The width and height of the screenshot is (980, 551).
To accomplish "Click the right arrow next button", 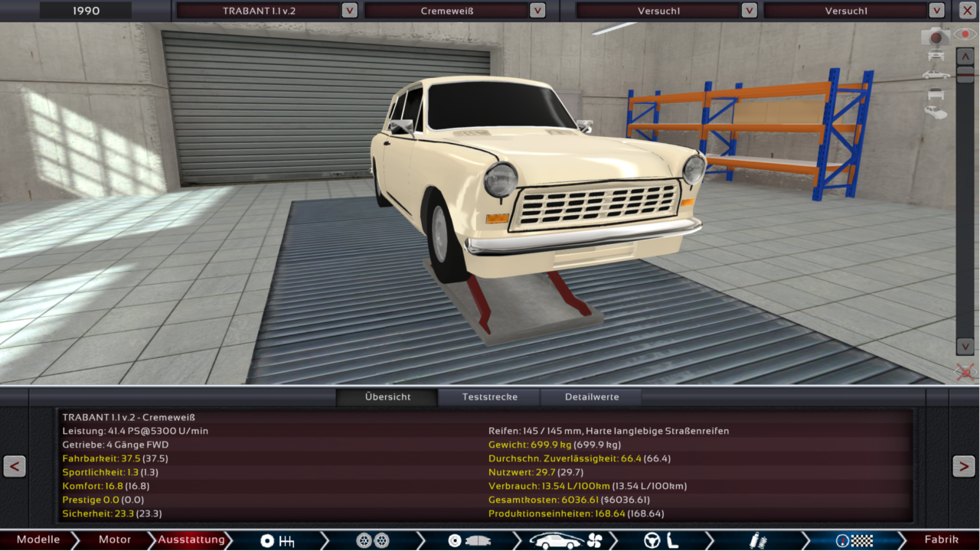I will click(963, 466).
